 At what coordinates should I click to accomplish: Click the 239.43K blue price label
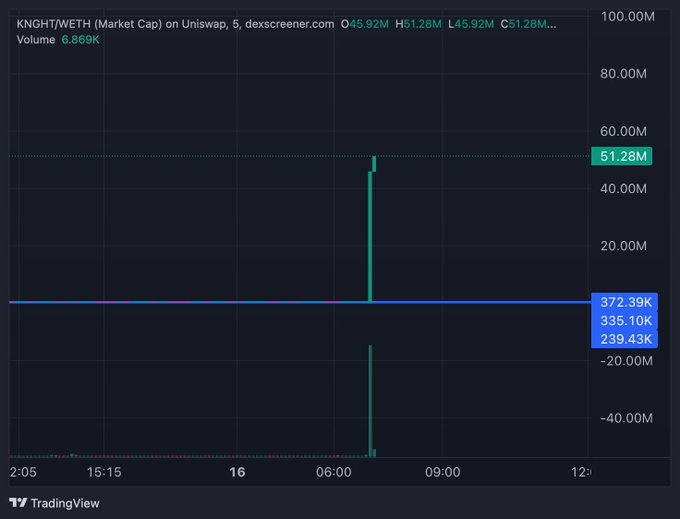point(624,339)
